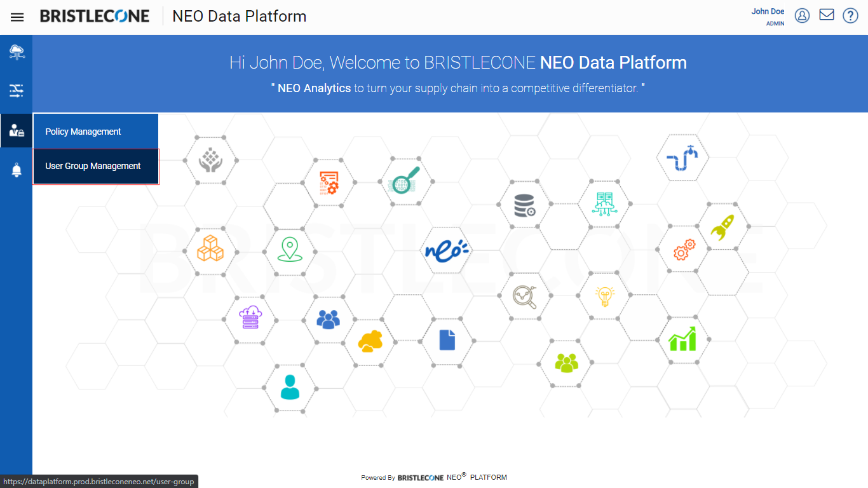Click the database gear hexagon icon
The height and width of the screenshot is (488, 868).
click(524, 205)
